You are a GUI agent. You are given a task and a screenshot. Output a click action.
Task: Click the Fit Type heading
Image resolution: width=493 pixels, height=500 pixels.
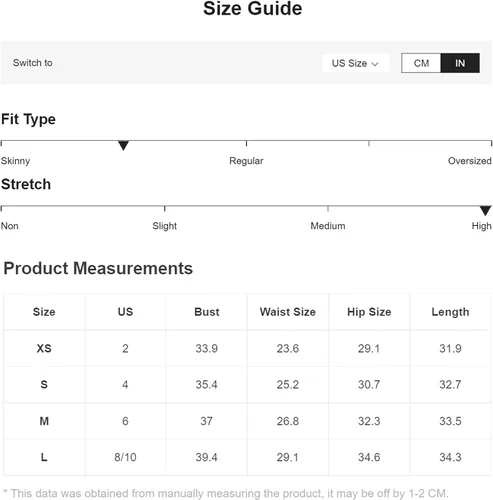click(x=28, y=119)
